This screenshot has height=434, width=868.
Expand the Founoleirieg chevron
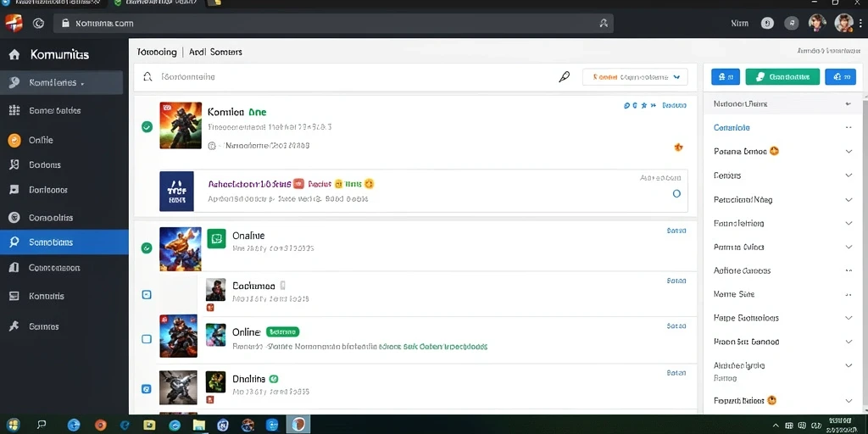(849, 224)
